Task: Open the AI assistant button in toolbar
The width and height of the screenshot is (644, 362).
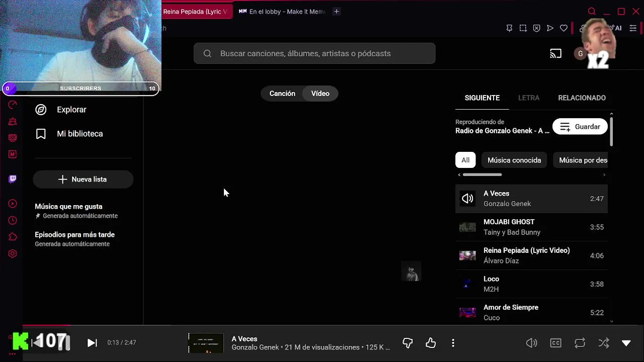Action: click(616, 28)
